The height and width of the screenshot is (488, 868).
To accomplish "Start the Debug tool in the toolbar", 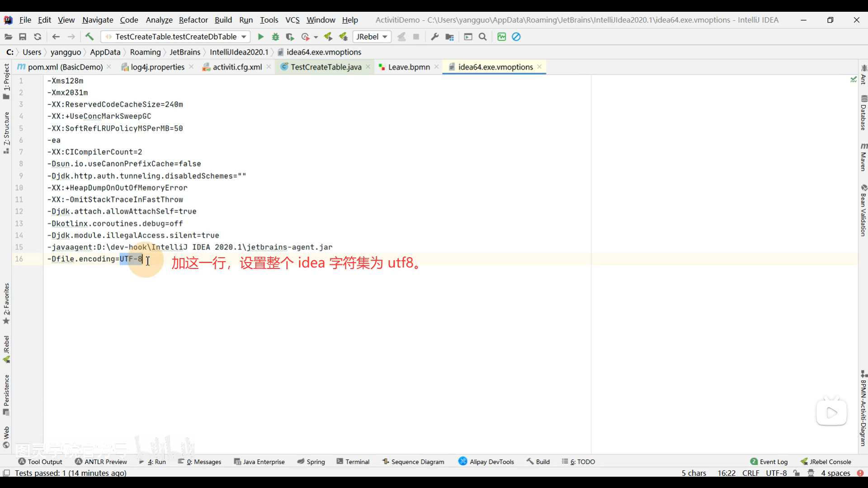I will tap(276, 37).
